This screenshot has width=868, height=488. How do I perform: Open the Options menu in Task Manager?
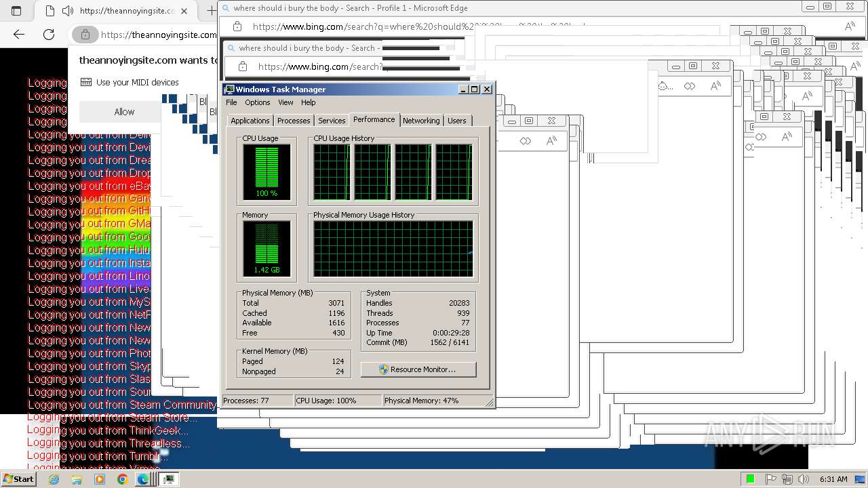(x=258, y=102)
